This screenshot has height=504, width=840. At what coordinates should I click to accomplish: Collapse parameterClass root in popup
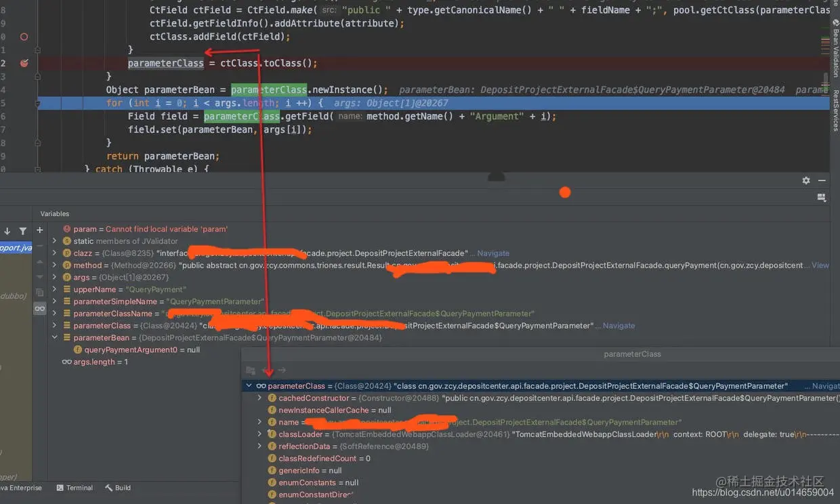pyautogui.click(x=249, y=386)
